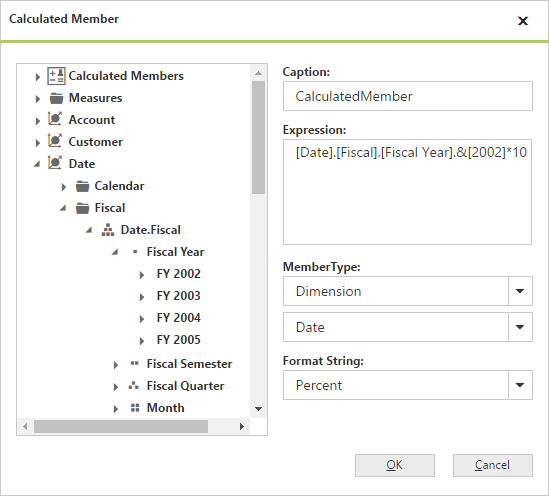
Task: Click the Customer dimension icon
Action: click(x=55, y=141)
